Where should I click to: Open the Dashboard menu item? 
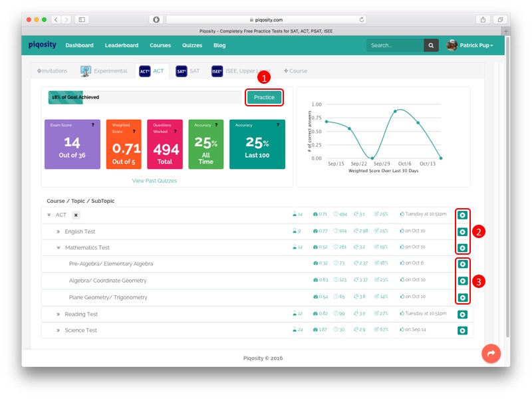click(x=79, y=45)
